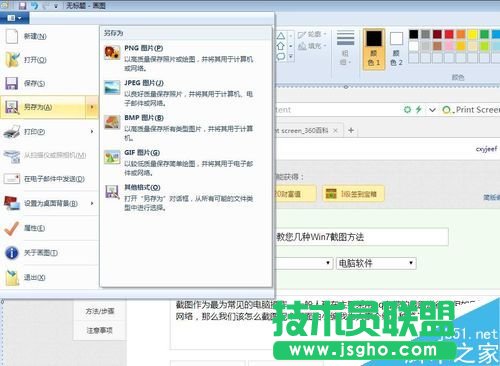Click the browser refresh icon

pyautogui.click(x=407, y=109)
